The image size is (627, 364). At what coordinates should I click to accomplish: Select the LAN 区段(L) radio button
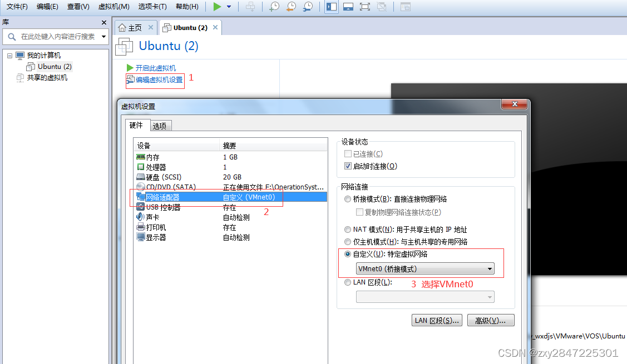click(x=348, y=282)
